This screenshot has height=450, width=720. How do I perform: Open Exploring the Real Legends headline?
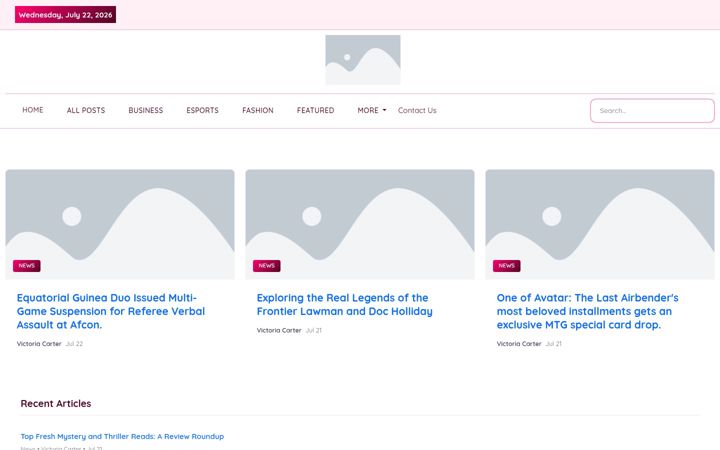tap(344, 304)
